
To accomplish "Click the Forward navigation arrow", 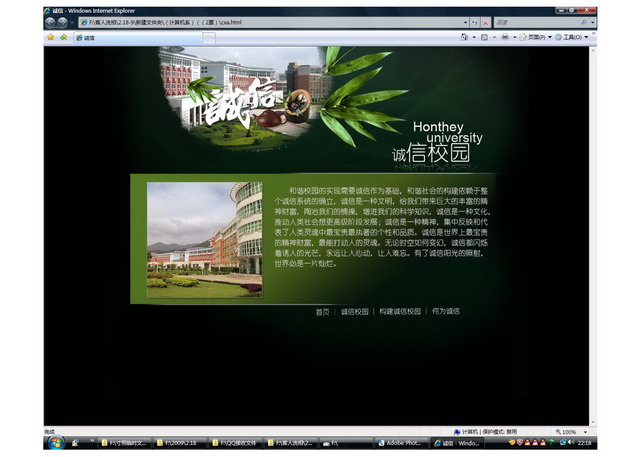I will (x=62, y=21).
